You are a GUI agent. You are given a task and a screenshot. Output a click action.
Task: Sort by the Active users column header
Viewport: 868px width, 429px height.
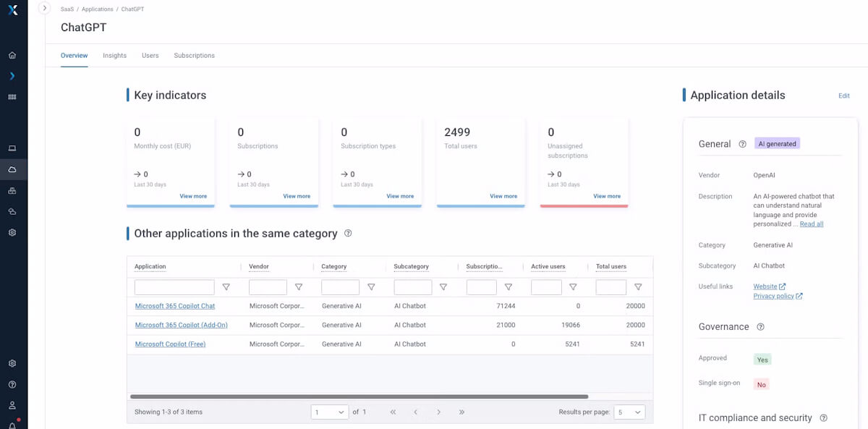coord(548,266)
